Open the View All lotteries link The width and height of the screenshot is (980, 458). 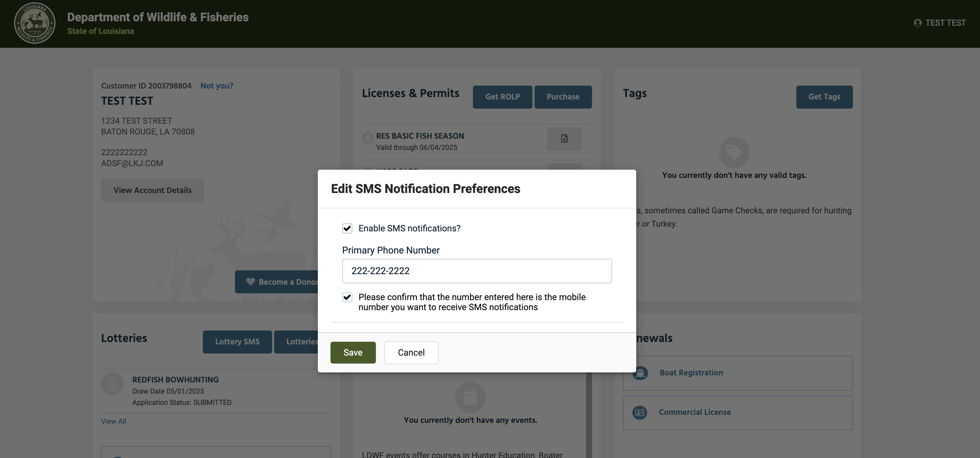114,421
